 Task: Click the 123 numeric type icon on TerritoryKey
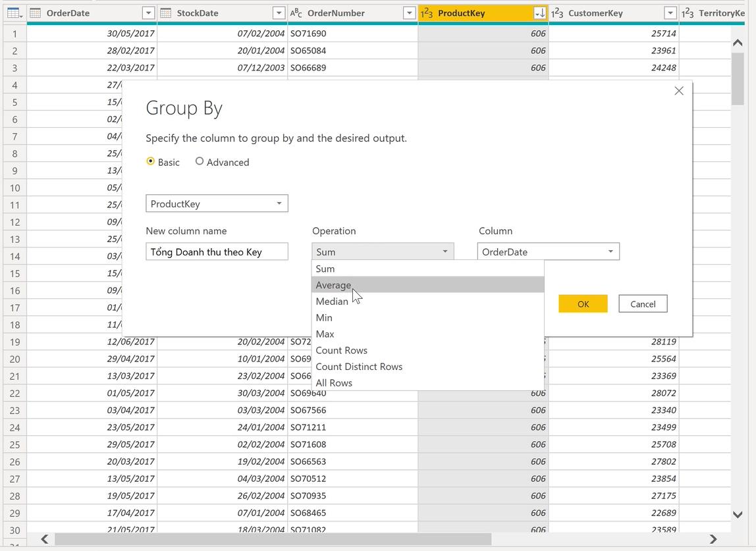pyautogui.click(x=688, y=13)
